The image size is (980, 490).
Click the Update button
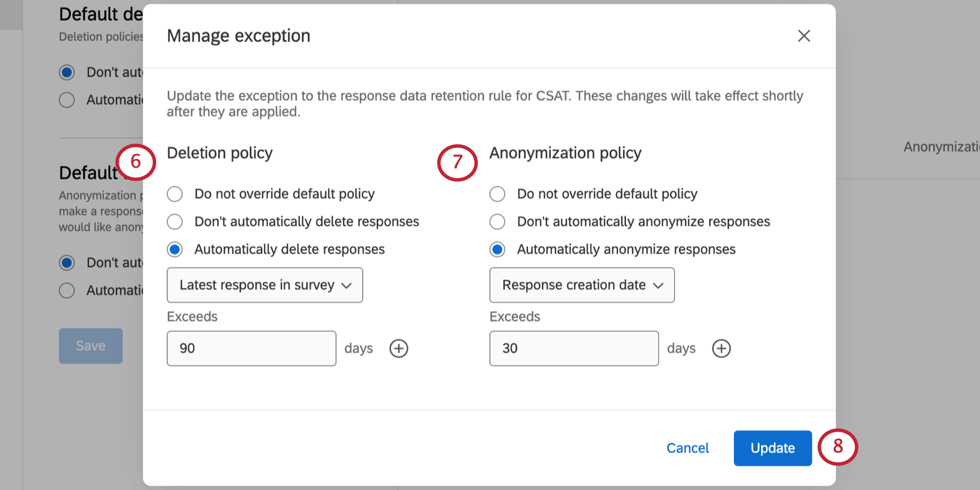[772, 448]
